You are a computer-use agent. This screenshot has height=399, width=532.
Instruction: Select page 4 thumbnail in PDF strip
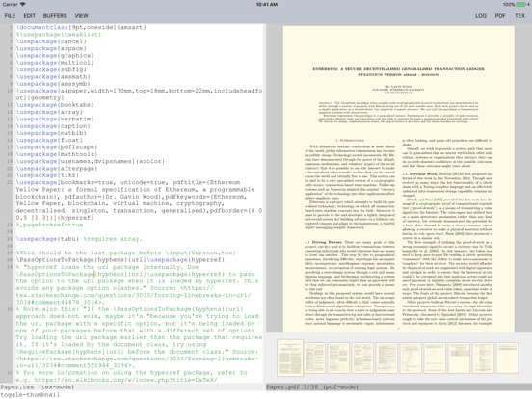362,358
